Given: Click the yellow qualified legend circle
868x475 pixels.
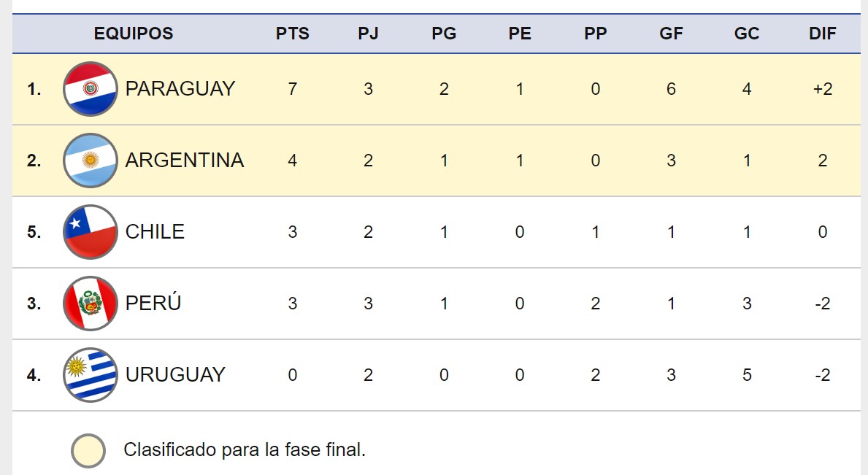Looking at the screenshot, I should (88, 450).
